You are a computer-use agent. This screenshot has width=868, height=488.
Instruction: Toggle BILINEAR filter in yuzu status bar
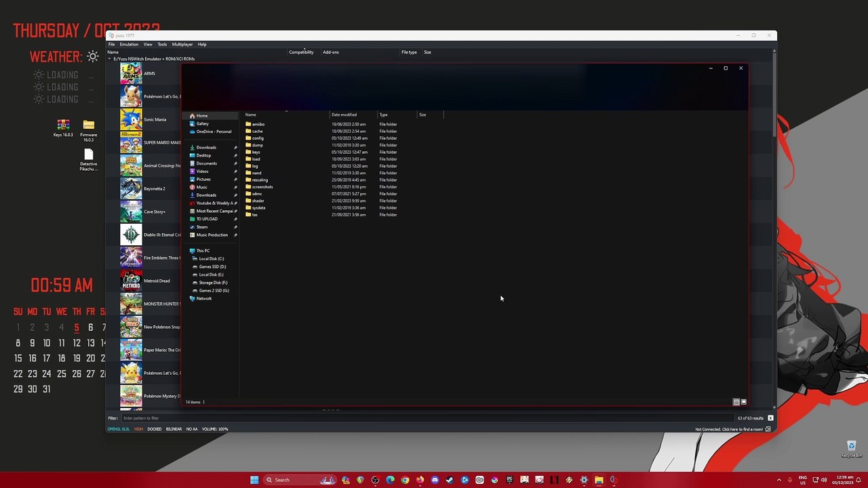174,429
